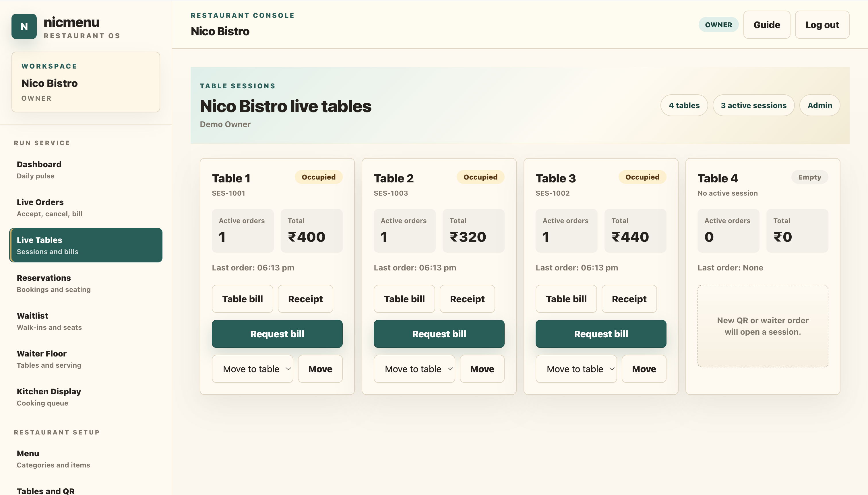Click session ID SES-1001
The width and height of the screenshot is (868, 495).
(228, 193)
